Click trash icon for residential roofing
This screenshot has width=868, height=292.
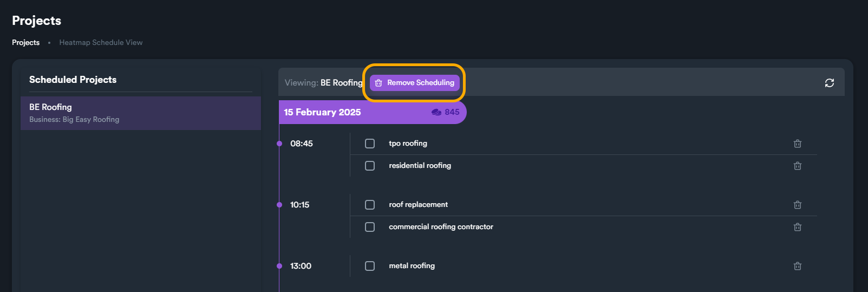point(797,166)
